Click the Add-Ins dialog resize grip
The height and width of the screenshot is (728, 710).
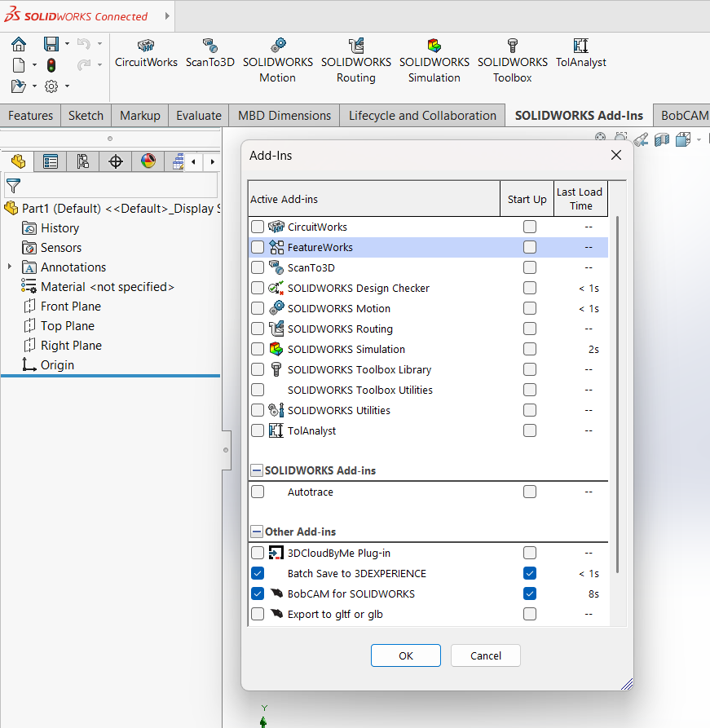(627, 684)
